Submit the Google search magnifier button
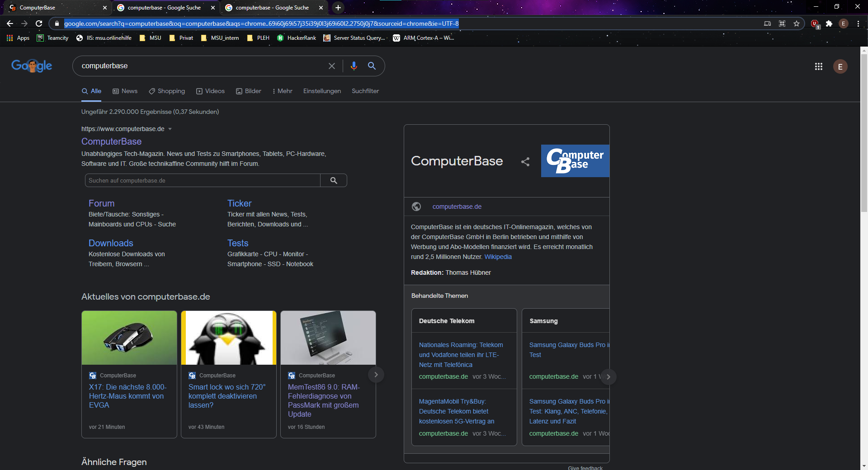This screenshot has width=868, height=470. (372, 66)
